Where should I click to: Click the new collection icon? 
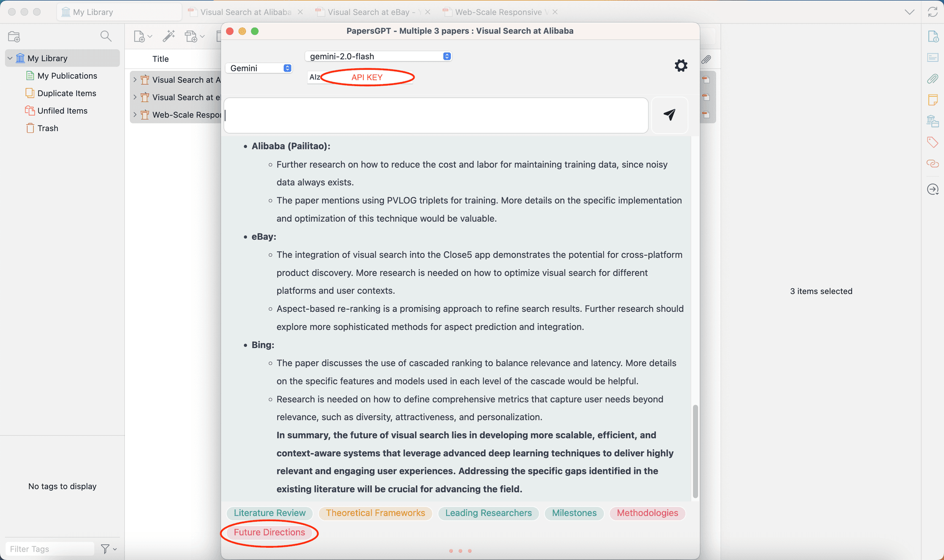14,36
